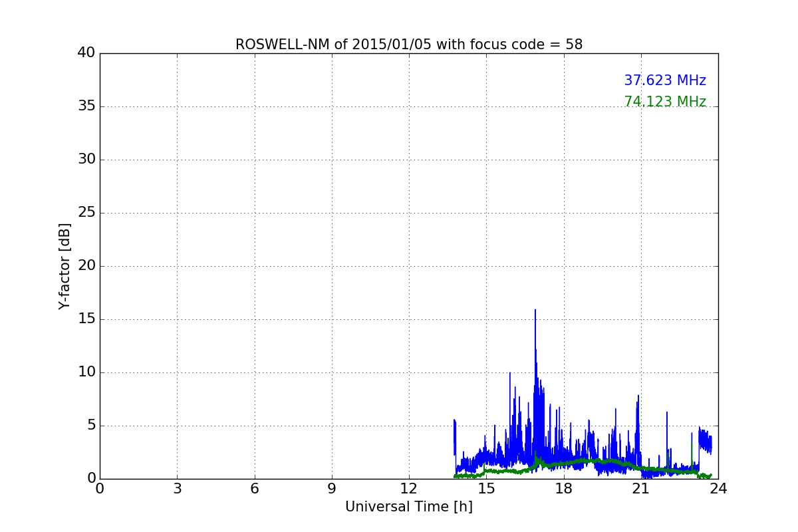Click y-axis tick label 35
Image resolution: width=798 pixels, height=532 pixels.
(x=86, y=106)
